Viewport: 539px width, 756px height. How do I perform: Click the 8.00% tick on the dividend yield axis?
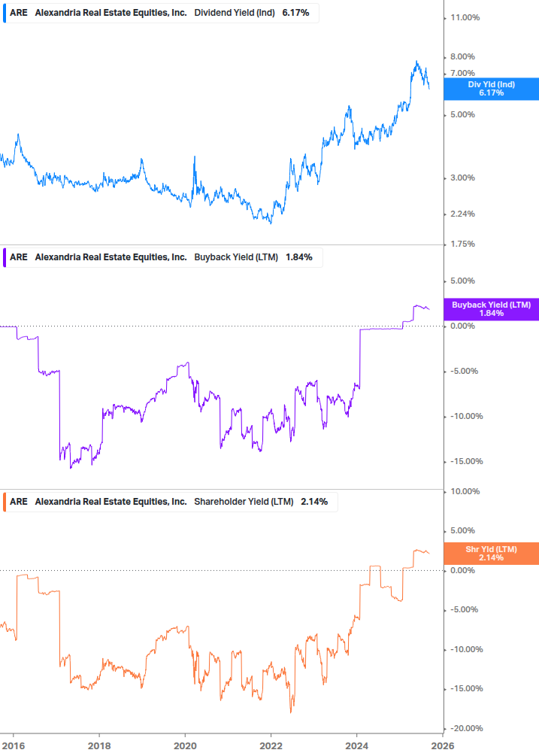(462, 57)
